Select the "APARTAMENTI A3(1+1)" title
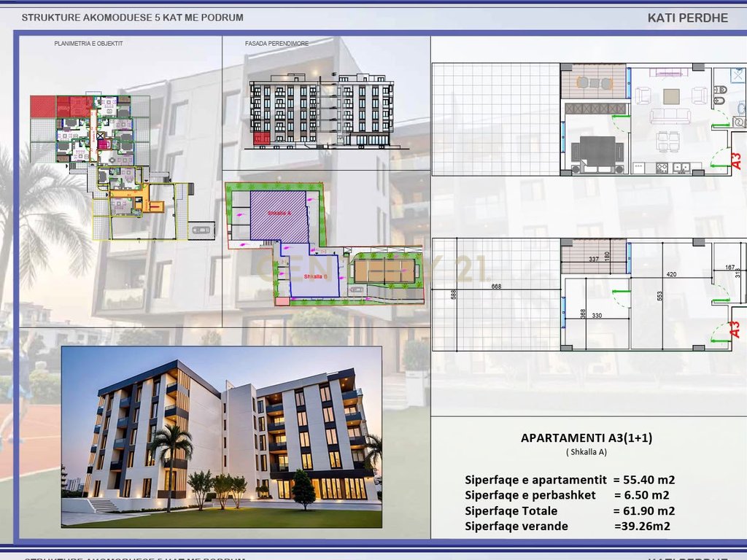Viewport: 747px width, 560px height. [x=587, y=437]
